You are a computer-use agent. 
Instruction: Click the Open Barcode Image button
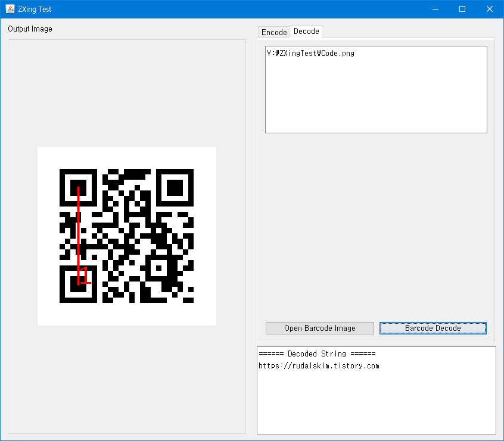319,328
